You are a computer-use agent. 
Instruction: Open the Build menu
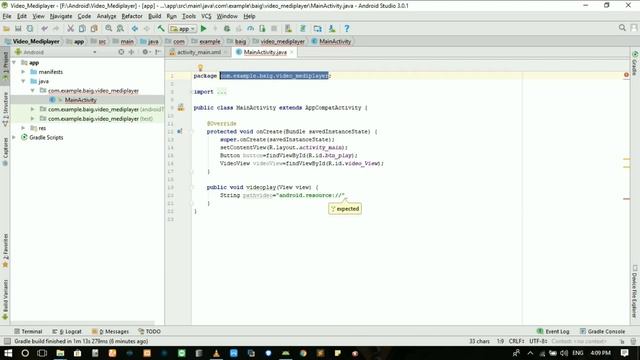(154, 16)
